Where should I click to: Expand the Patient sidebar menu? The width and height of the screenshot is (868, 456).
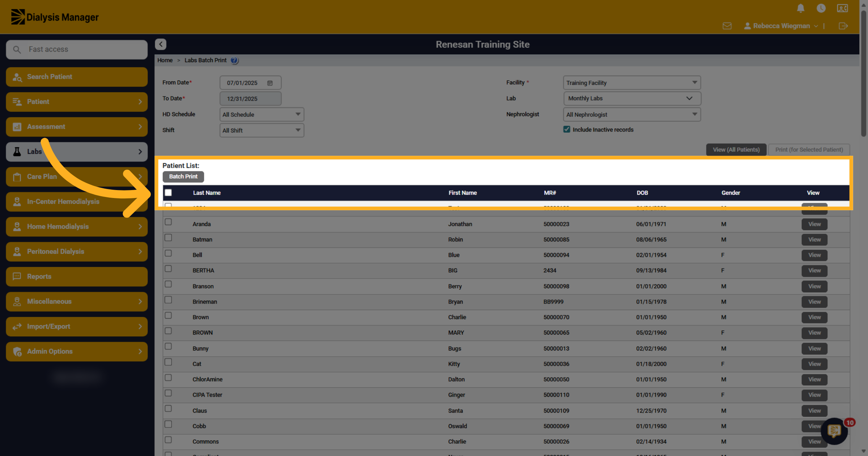(77, 102)
